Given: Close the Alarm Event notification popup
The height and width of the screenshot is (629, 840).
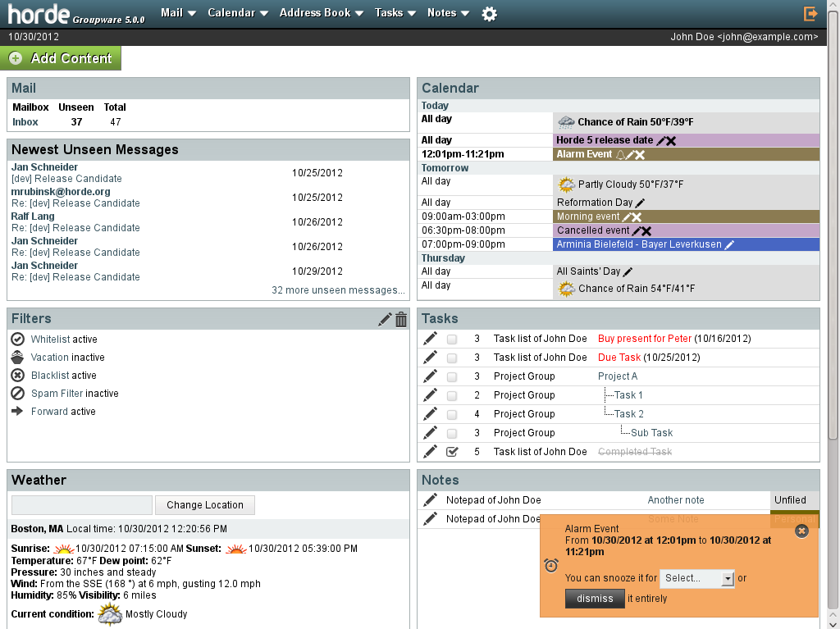Looking at the screenshot, I should (x=802, y=531).
